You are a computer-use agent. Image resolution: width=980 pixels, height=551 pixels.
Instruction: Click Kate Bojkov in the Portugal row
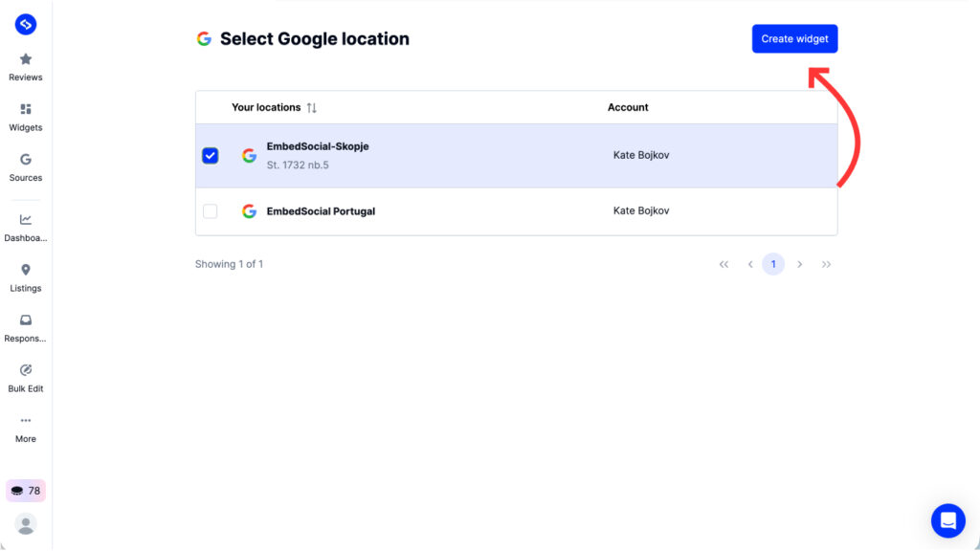tap(640, 210)
